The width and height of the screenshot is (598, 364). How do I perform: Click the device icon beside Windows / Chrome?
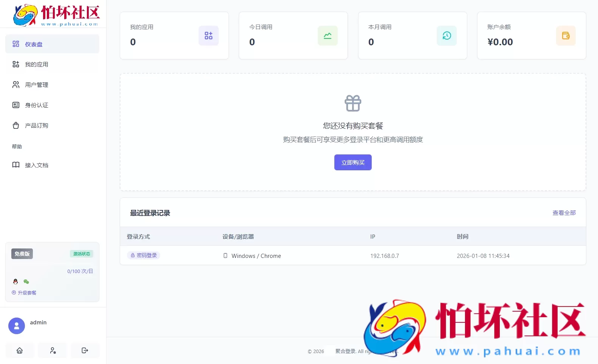point(226,256)
